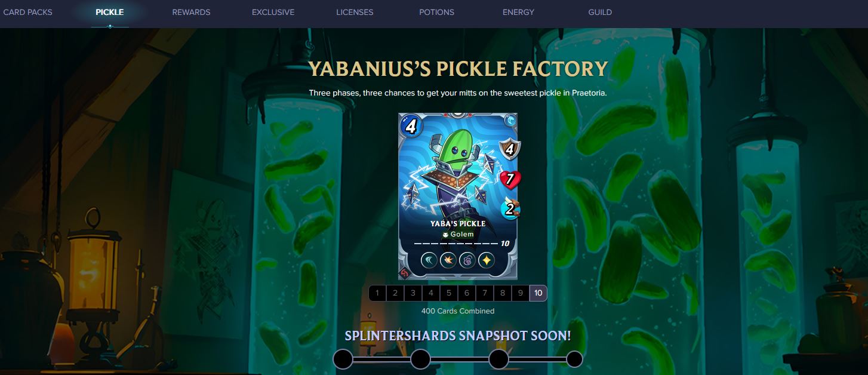Click the yellow four-point star ability icon
This screenshot has height=375, width=868.
coord(487,260)
